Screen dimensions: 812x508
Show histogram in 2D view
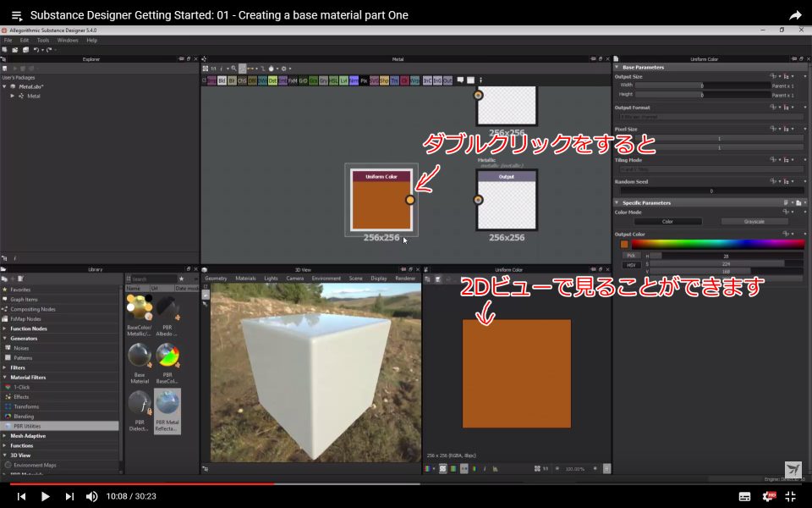(495, 468)
